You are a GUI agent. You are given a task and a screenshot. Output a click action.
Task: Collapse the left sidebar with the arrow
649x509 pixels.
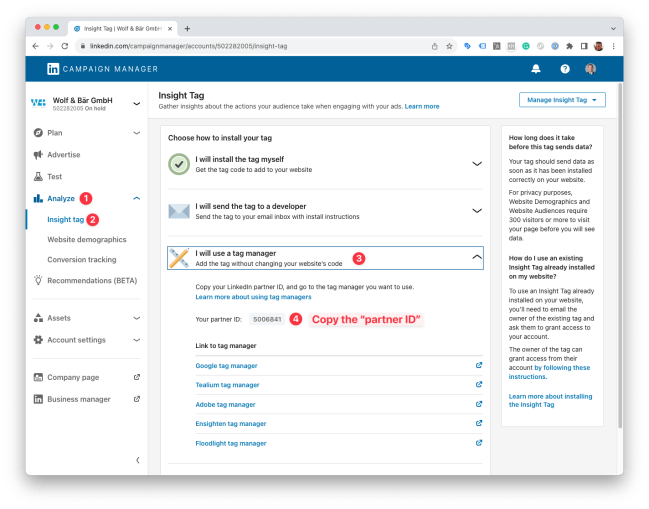[x=137, y=460]
